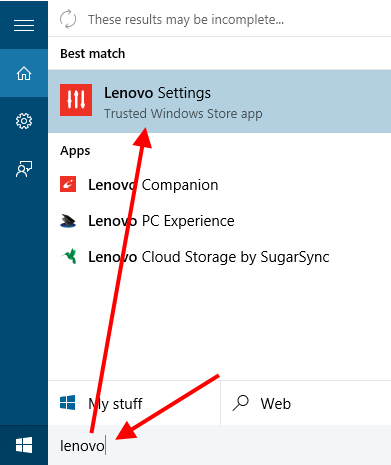The height and width of the screenshot is (465, 391).
Task: Click the Windows Start button
Action: click(x=24, y=445)
